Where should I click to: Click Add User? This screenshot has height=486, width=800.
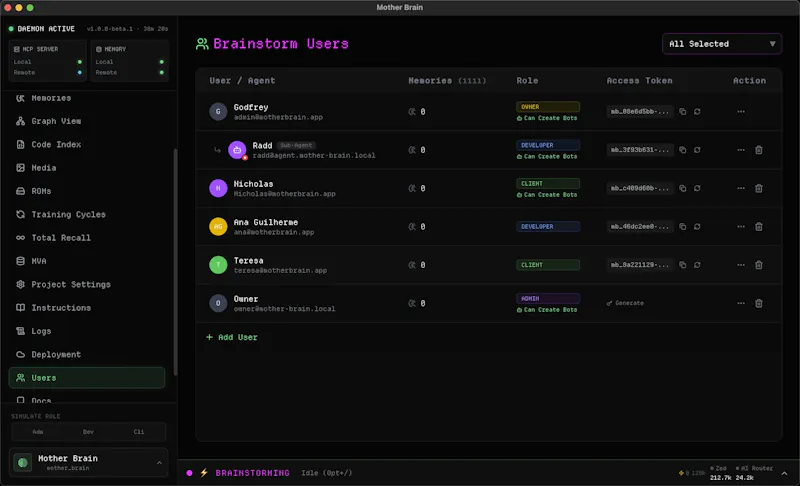(232, 337)
